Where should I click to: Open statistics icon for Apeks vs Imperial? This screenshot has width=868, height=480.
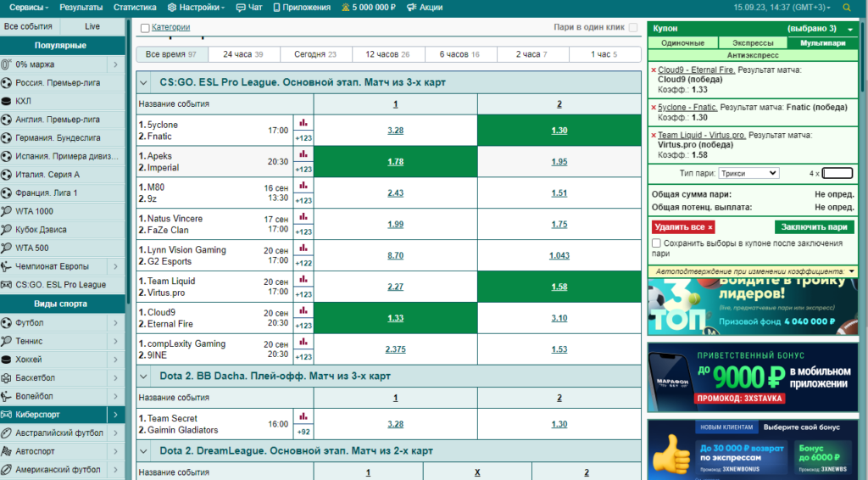303,153
